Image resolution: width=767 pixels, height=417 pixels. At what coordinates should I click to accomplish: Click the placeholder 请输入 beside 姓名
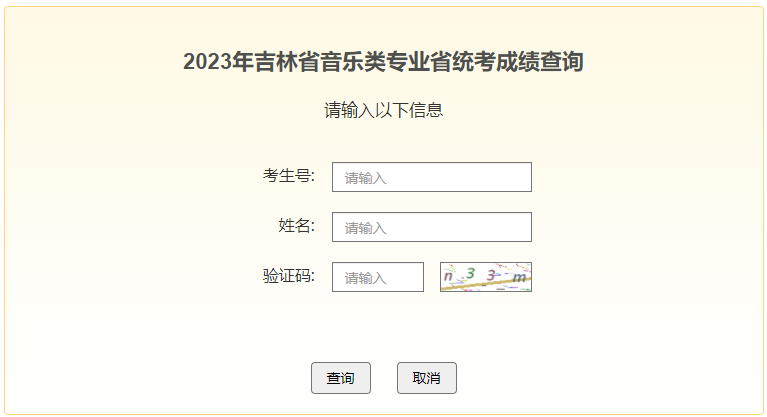pyautogui.click(x=365, y=228)
